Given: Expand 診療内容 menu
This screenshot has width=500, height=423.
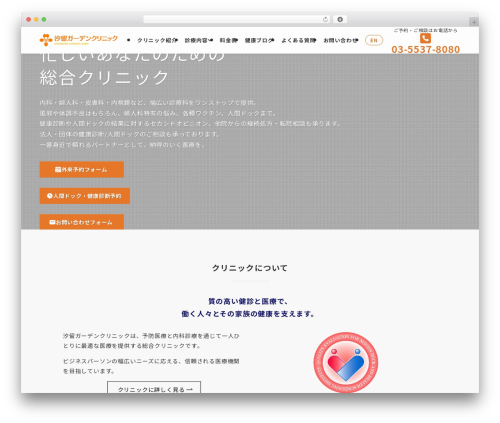Looking at the screenshot, I should [x=199, y=40].
